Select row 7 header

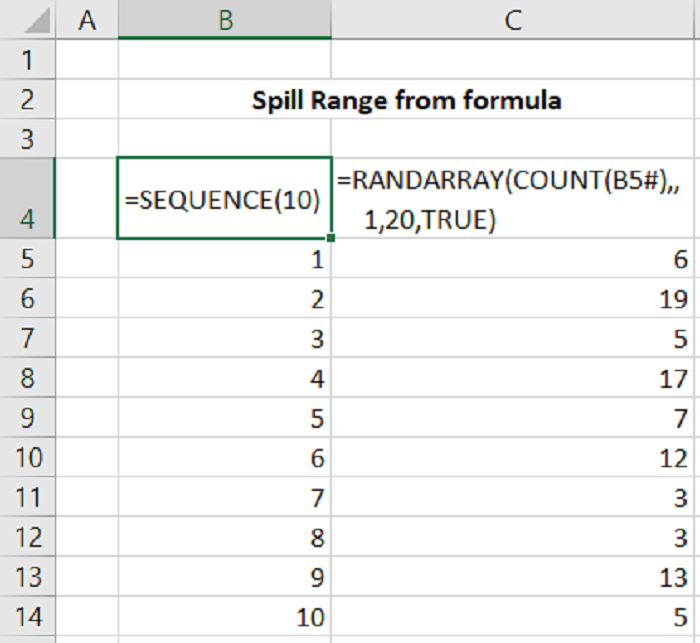pyautogui.click(x=28, y=338)
